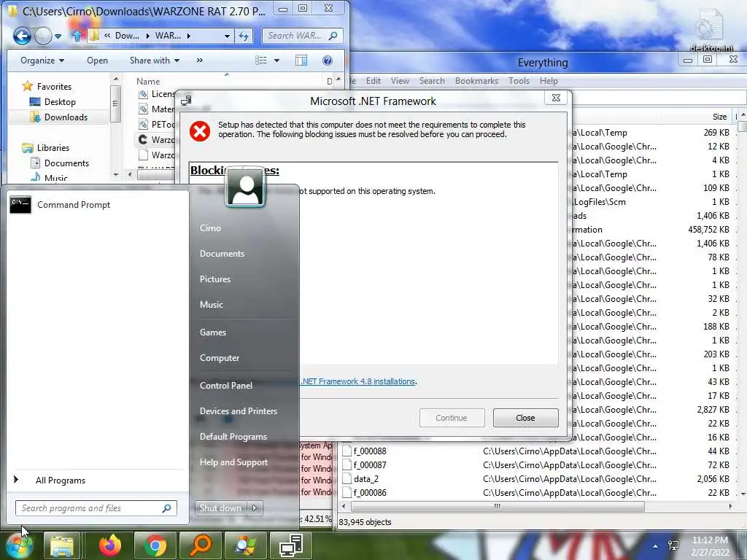Open .NET setup taskbar icon
Viewport: 747px width, 560px height.
[291, 545]
